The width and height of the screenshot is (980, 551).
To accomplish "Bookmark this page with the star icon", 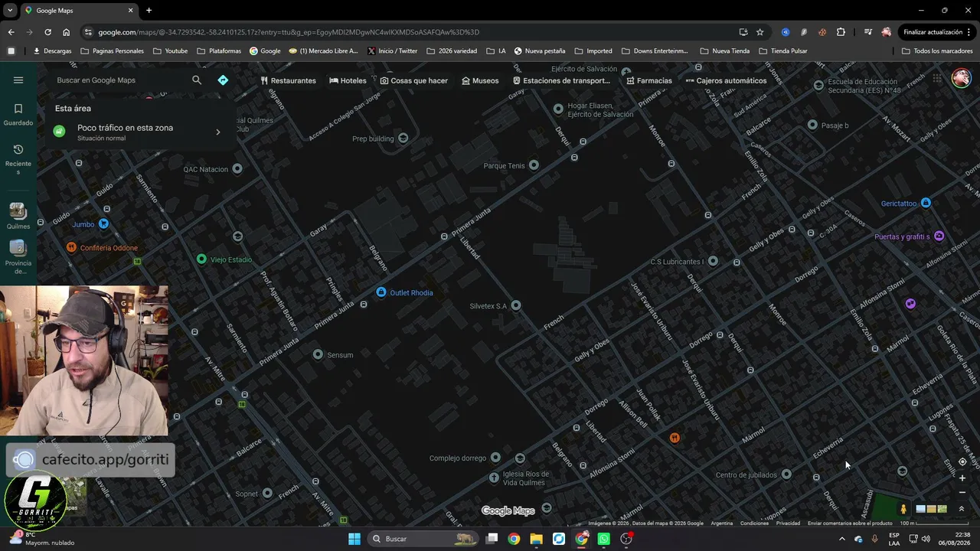I will tap(759, 32).
